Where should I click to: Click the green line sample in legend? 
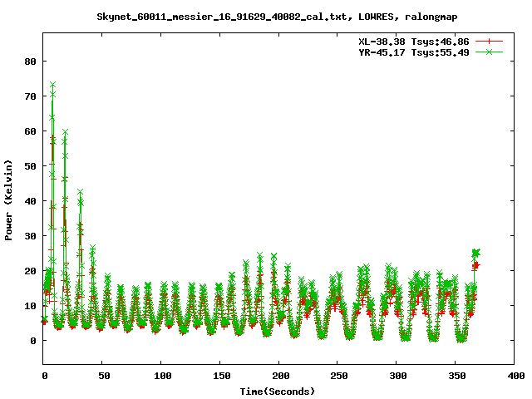point(489,52)
